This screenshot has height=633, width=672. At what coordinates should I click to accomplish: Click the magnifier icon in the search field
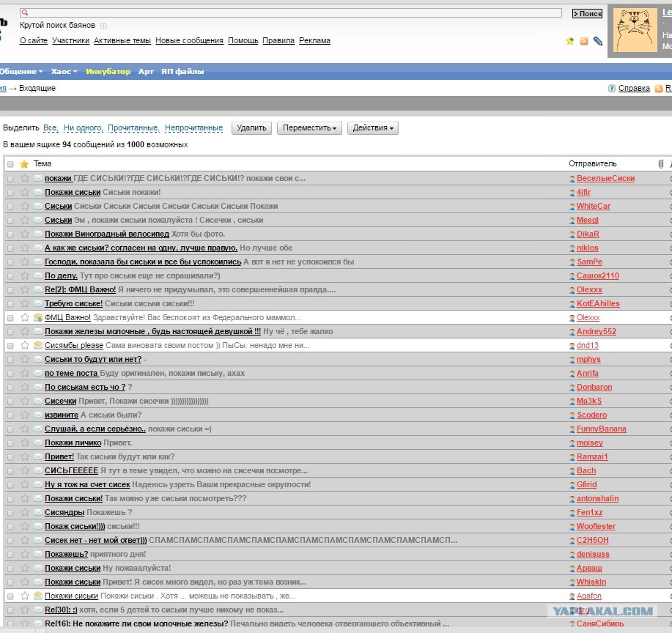(24, 13)
